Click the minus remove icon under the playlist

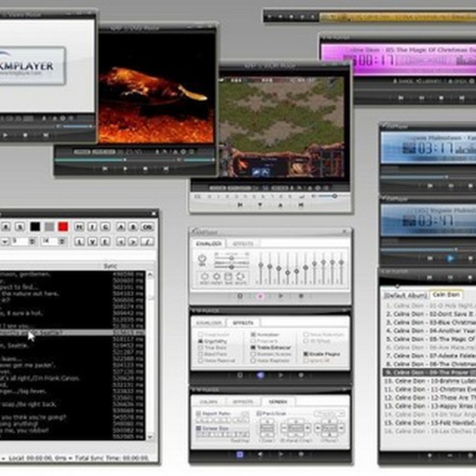pyautogui.click(x=450, y=455)
